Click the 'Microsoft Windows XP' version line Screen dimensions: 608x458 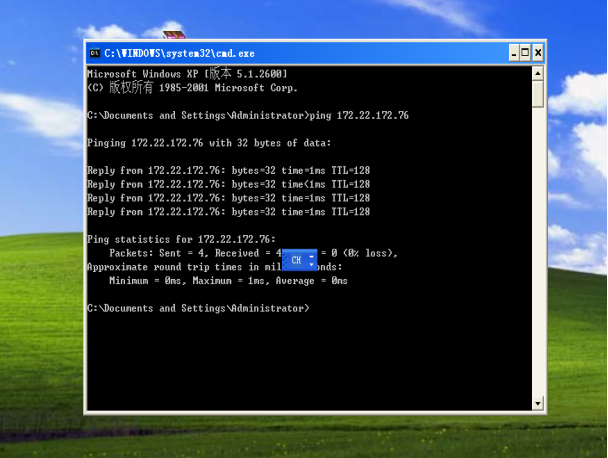click(x=187, y=74)
